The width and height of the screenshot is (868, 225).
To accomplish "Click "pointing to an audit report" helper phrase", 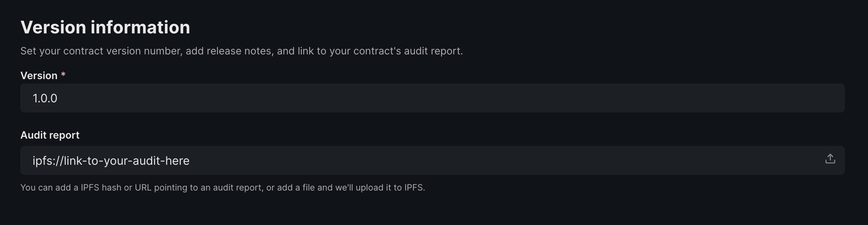I will [x=208, y=188].
